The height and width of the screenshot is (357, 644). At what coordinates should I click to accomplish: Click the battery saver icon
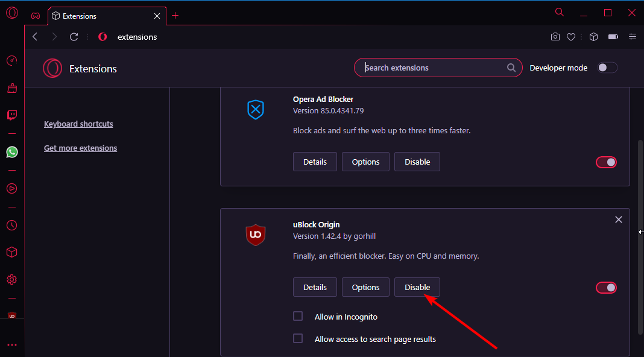click(613, 37)
